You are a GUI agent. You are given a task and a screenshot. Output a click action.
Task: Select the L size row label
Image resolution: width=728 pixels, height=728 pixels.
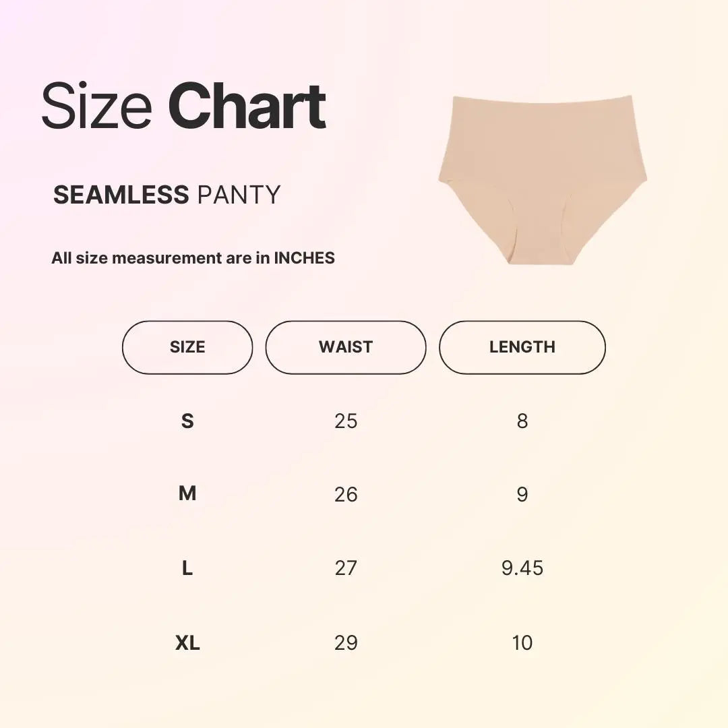[x=187, y=568]
